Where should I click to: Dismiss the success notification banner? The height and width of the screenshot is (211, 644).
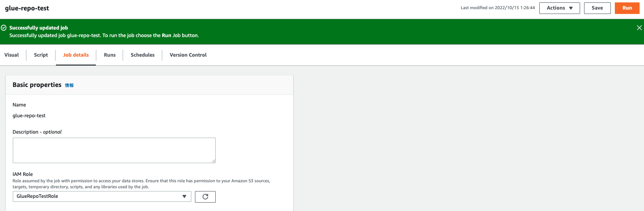(639, 28)
